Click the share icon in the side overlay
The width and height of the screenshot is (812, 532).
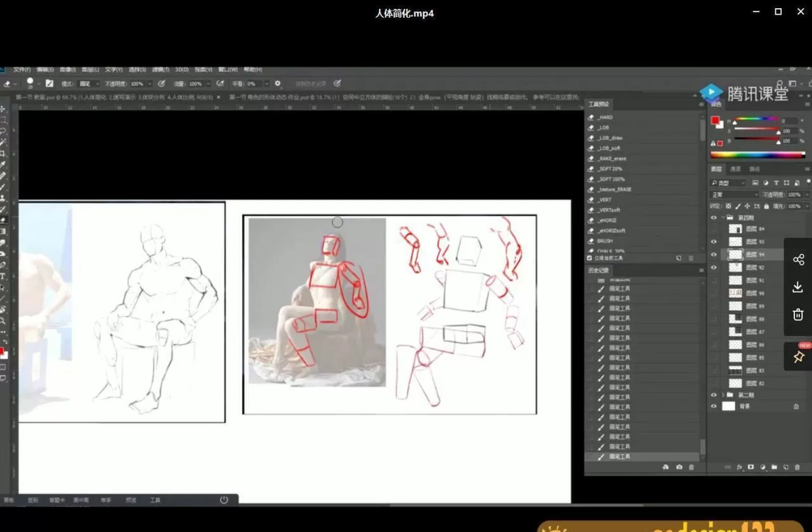798,259
